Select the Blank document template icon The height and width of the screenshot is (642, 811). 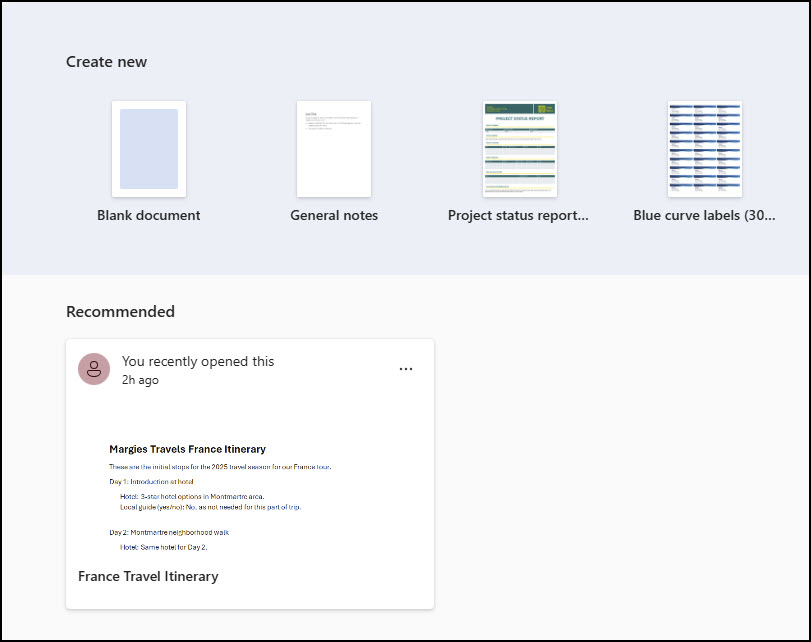(148, 148)
